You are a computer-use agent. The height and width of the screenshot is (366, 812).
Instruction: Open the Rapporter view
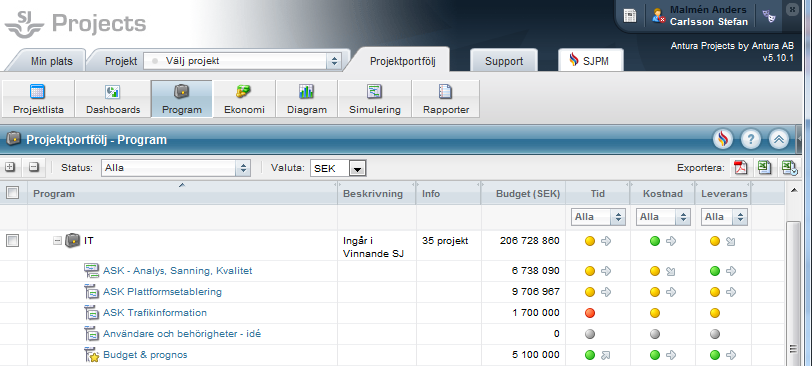click(446, 99)
